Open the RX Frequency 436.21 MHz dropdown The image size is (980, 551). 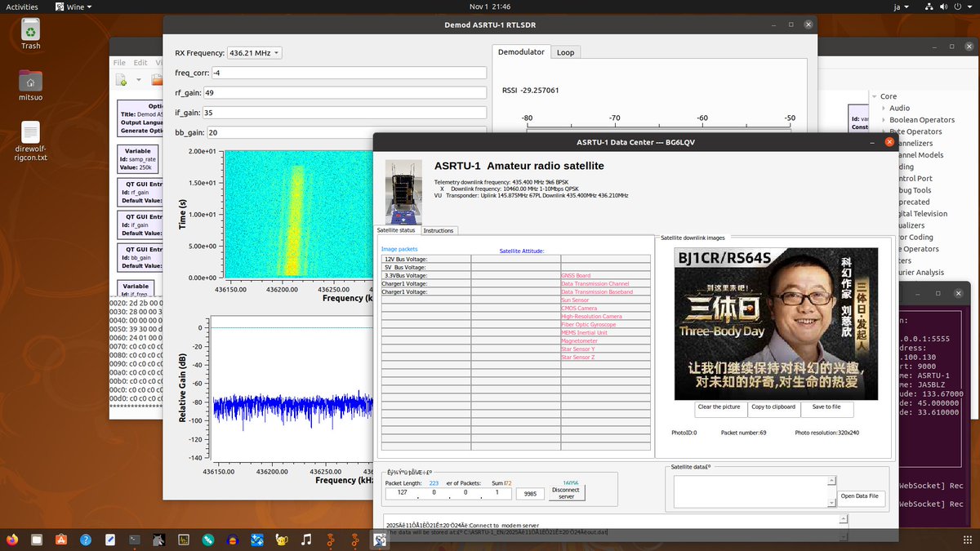coord(254,53)
